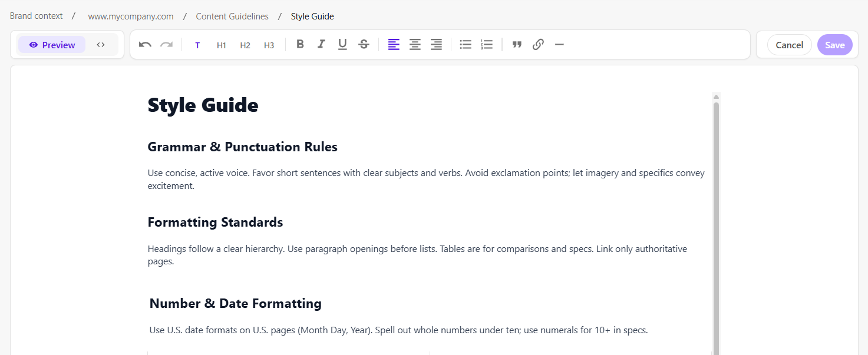Viewport: 868px width, 355px height.
Task: Switch to Preview mode
Action: tap(52, 45)
